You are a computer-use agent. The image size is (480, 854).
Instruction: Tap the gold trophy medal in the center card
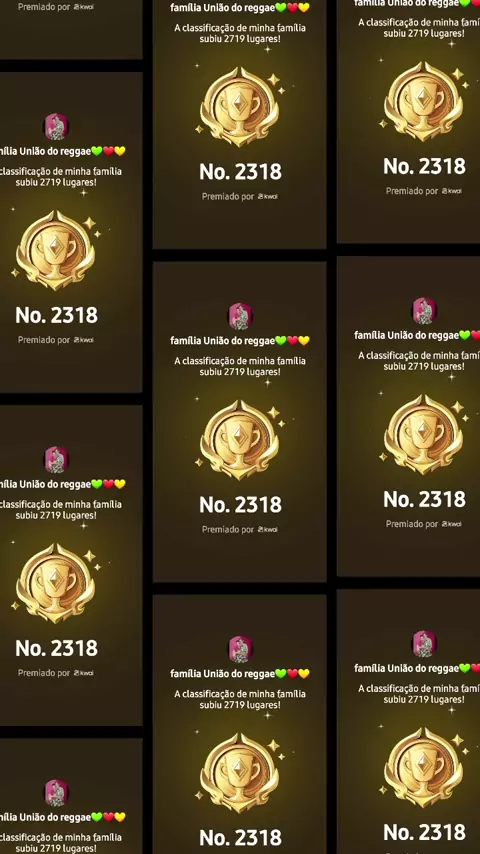point(240,440)
